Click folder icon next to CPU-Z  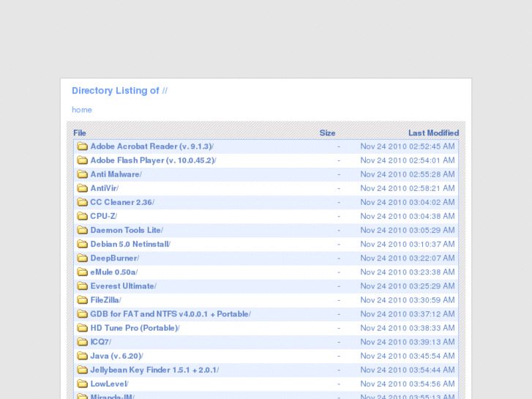(82, 216)
